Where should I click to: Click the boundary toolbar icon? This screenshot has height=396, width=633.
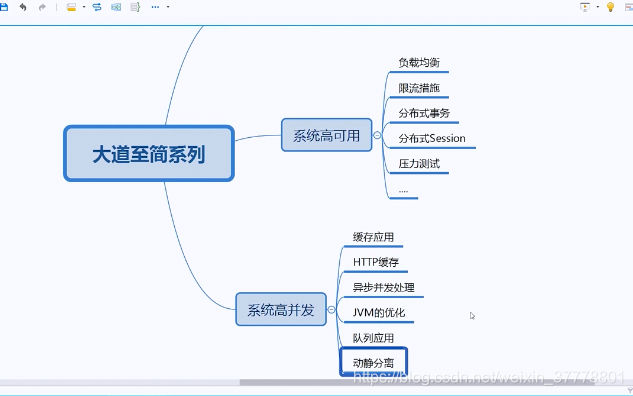116,7
